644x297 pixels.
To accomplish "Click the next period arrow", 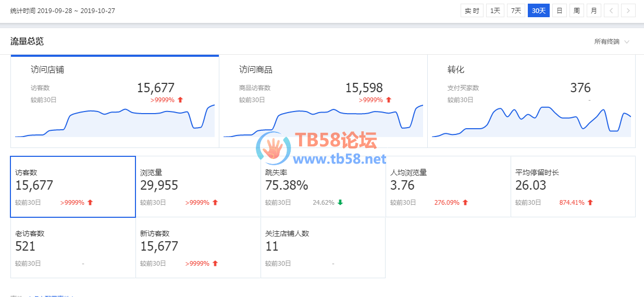I will [x=628, y=10].
